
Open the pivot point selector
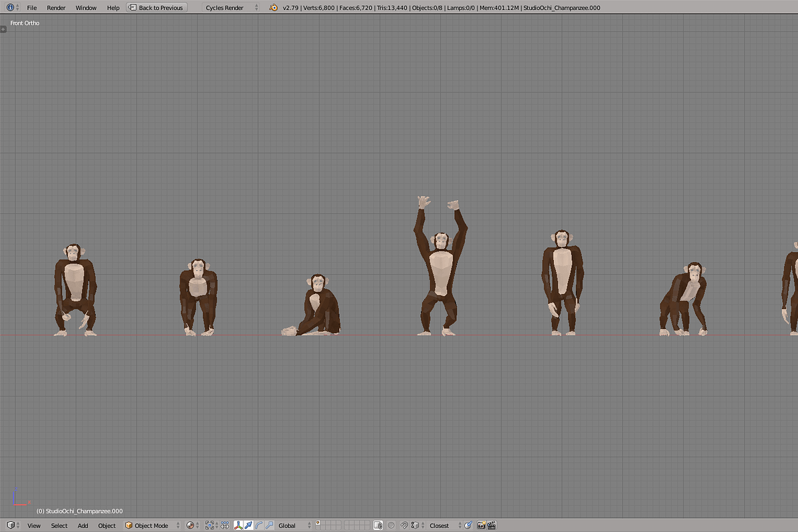211,525
